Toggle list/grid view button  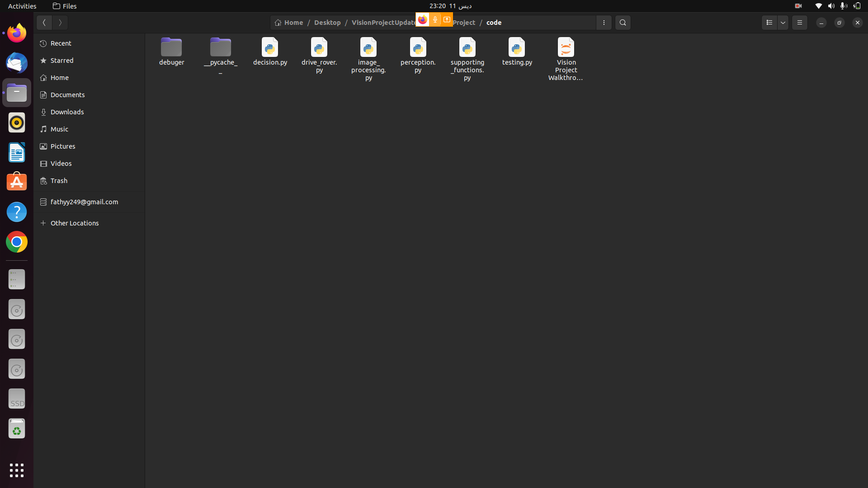point(769,23)
